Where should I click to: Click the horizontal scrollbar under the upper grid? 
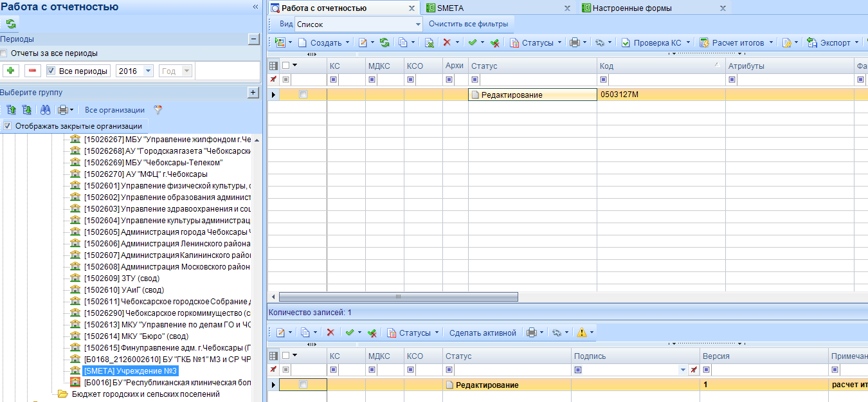click(399, 297)
